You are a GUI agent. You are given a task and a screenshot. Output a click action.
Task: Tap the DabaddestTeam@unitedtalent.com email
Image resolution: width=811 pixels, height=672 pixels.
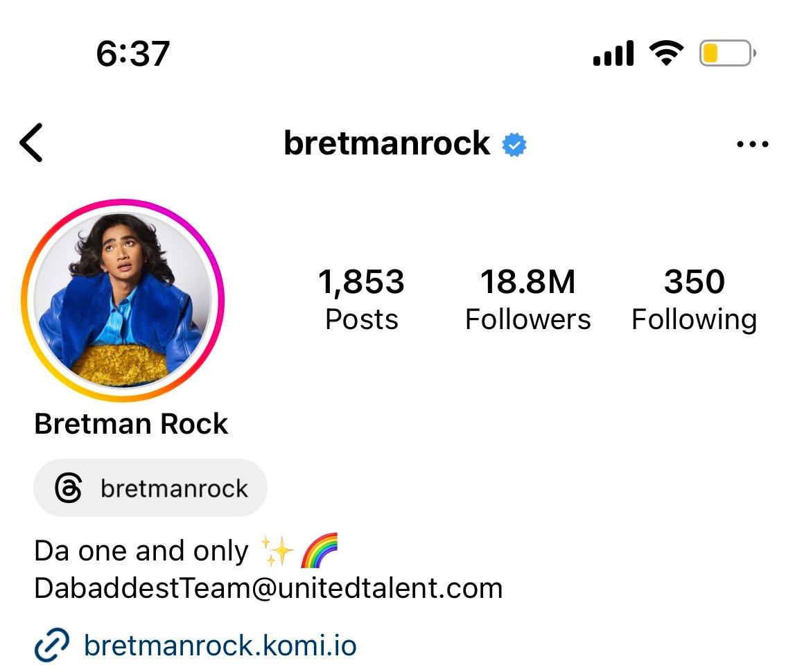268,588
